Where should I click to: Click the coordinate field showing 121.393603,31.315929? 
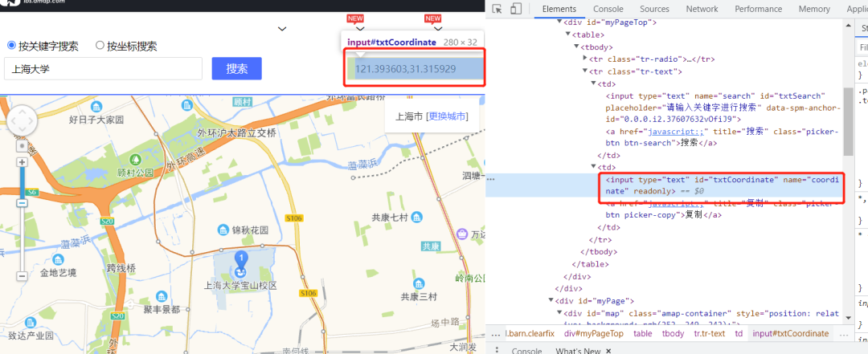pos(416,69)
